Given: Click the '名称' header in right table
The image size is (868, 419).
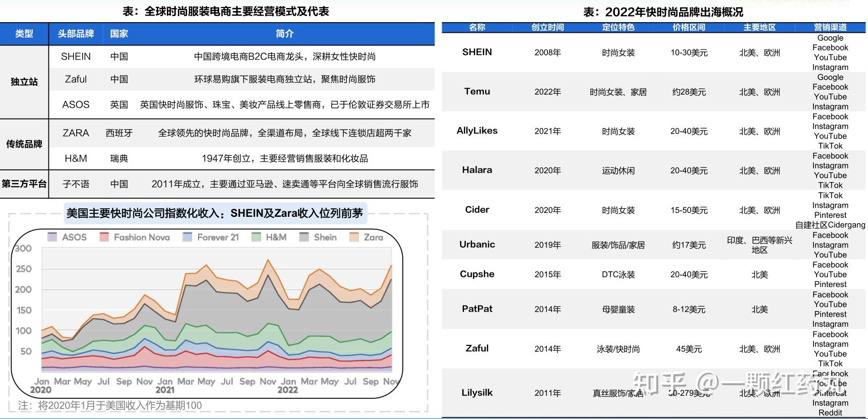Looking at the screenshot, I should [477, 27].
